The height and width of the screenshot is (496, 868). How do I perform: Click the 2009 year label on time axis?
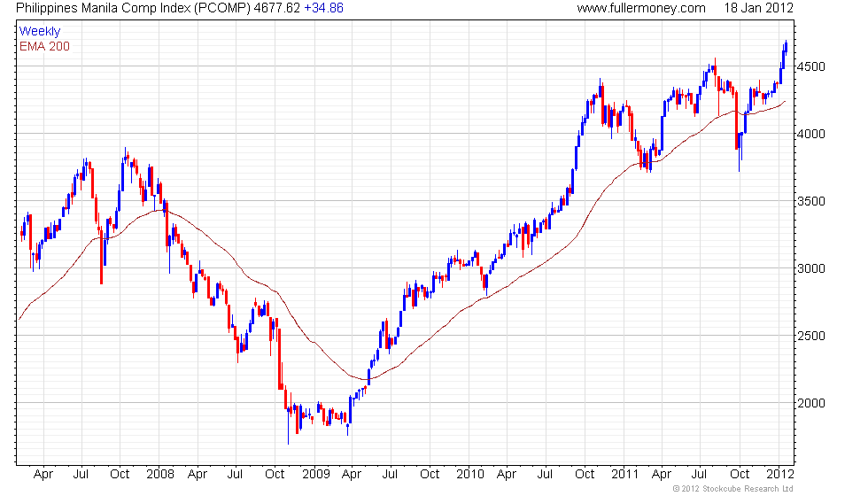click(x=316, y=475)
